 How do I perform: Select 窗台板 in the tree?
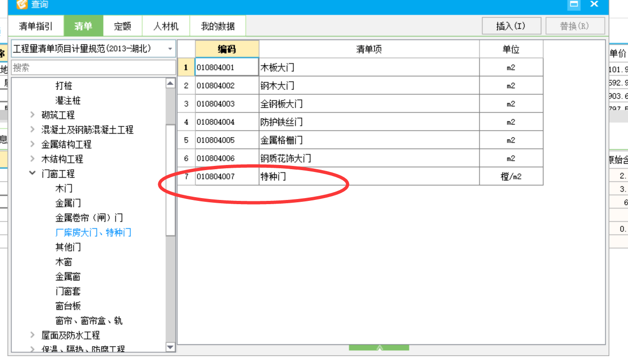[68, 306]
